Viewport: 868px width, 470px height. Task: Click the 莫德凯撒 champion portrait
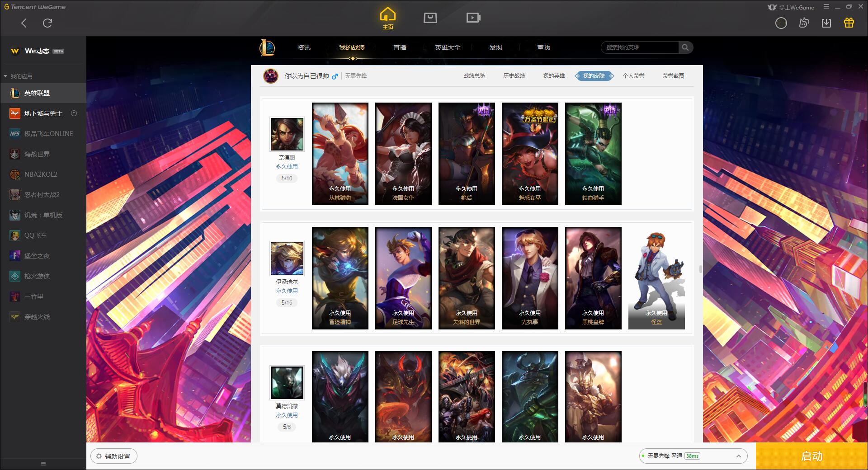(287, 383)
